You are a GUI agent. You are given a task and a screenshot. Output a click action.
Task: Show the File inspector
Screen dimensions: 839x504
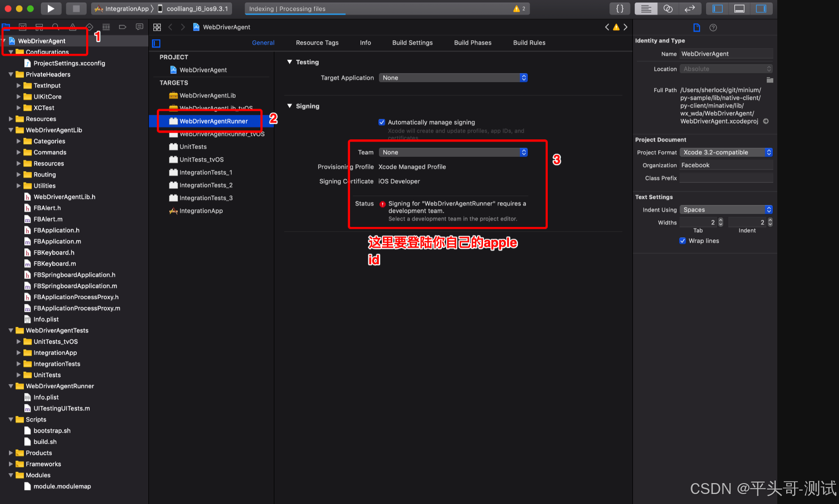tap(697, 28)
